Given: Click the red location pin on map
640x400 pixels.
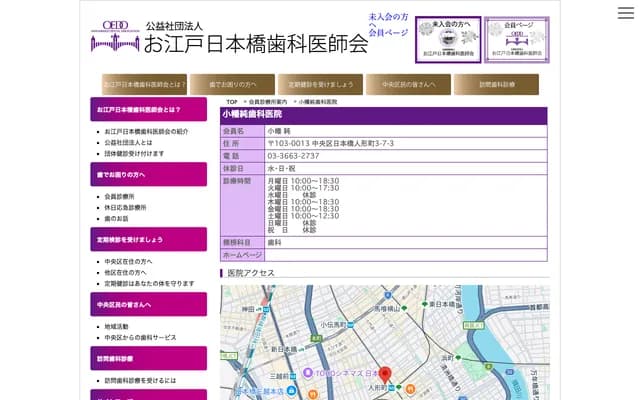Looking at the screenshot, I should [385, 374].
